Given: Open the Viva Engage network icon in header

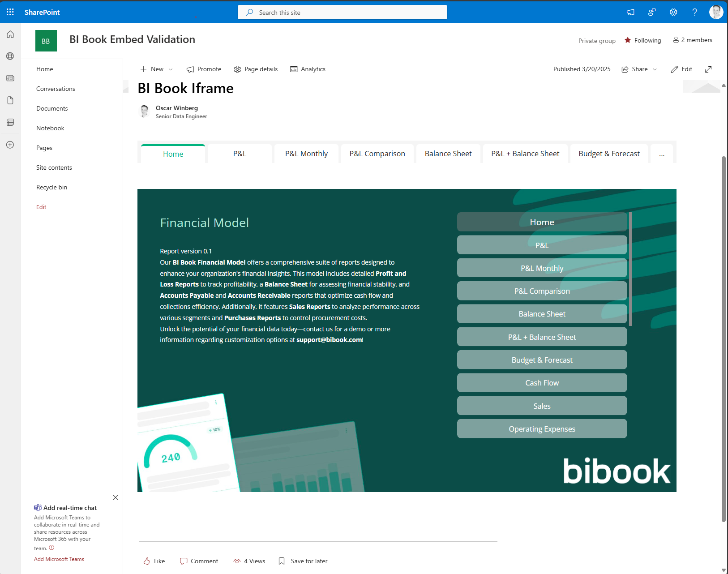Looking at the screenshot, I should tap(652, 12).
